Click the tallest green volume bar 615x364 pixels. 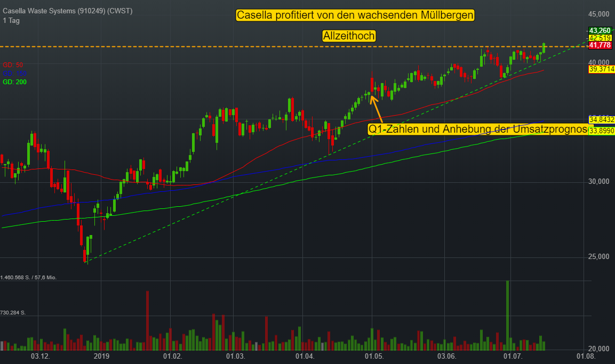click(x=508, y=316)
